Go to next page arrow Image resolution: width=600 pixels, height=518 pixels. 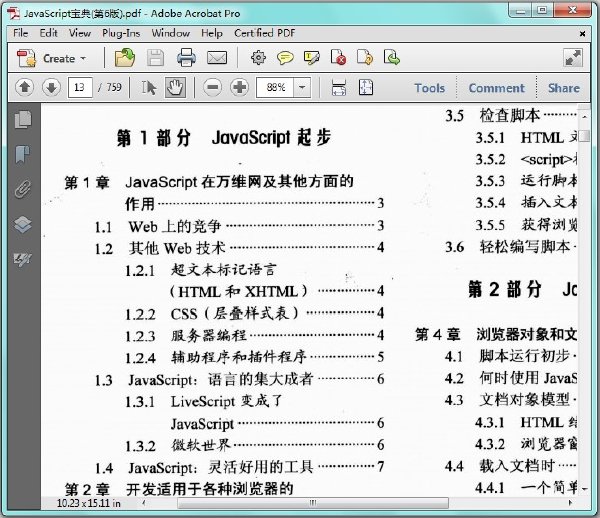click(51, 88)
